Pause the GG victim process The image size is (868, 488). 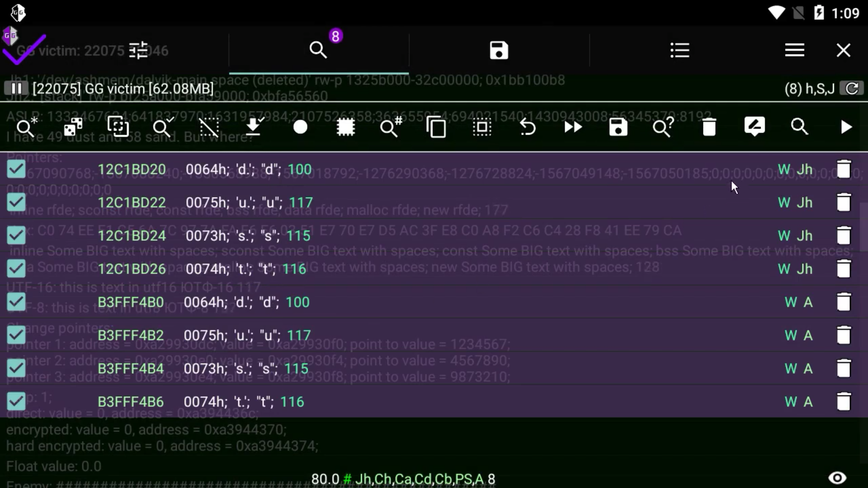17,88
